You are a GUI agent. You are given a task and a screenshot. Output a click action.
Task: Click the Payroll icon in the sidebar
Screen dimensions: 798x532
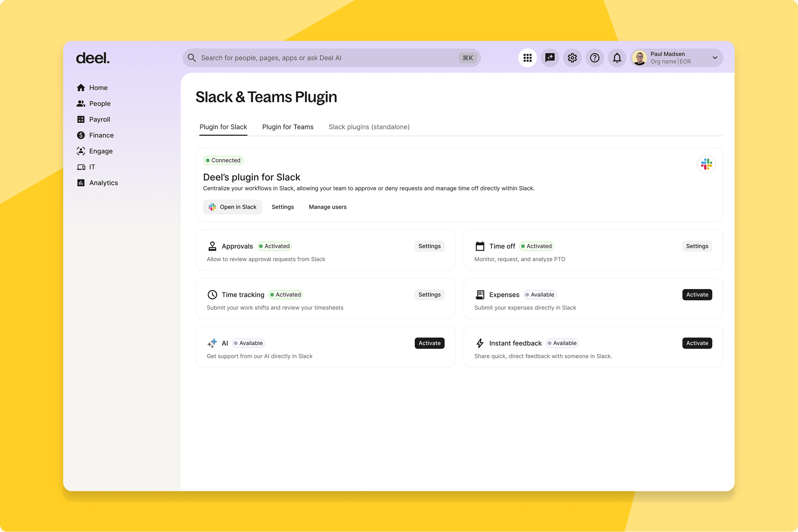tap(81, 119)
